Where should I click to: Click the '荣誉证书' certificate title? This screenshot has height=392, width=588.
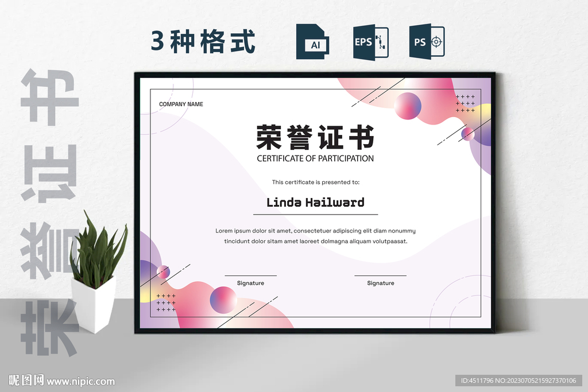(315, 137)
